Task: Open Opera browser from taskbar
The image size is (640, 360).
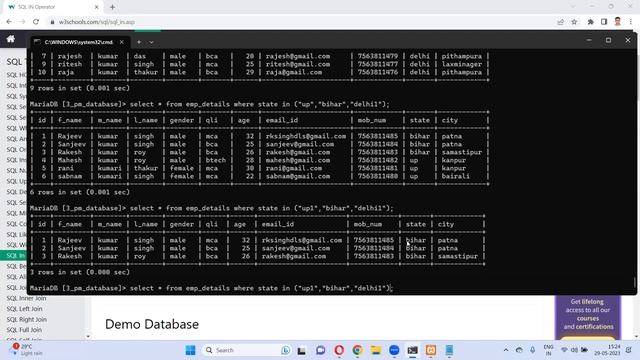Action: tap(339, 350)
